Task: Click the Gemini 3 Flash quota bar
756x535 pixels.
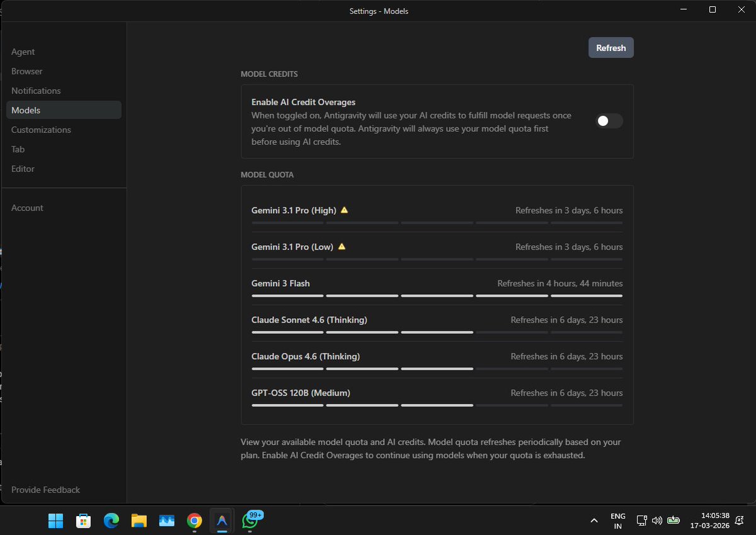Action: [437, 296]
